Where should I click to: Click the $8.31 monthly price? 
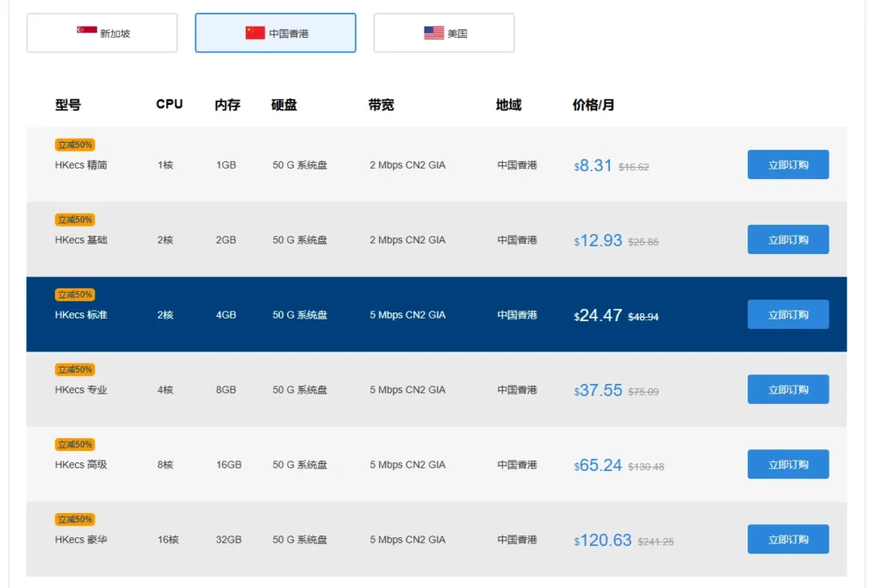tap(593, 166)
